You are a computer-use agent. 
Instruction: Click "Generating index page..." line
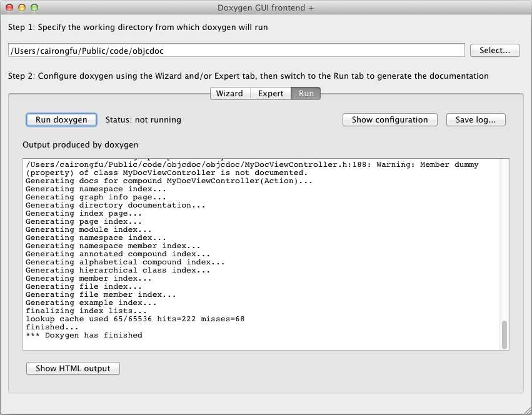click(84, 213)
